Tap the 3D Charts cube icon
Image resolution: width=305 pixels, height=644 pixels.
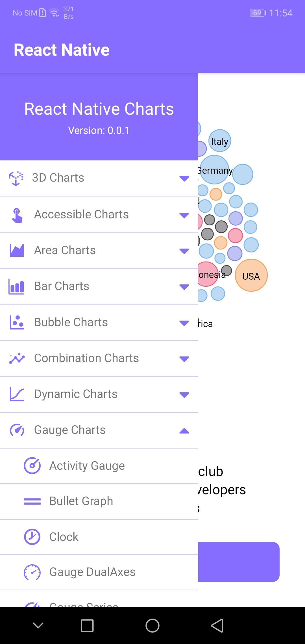point(16,178)
